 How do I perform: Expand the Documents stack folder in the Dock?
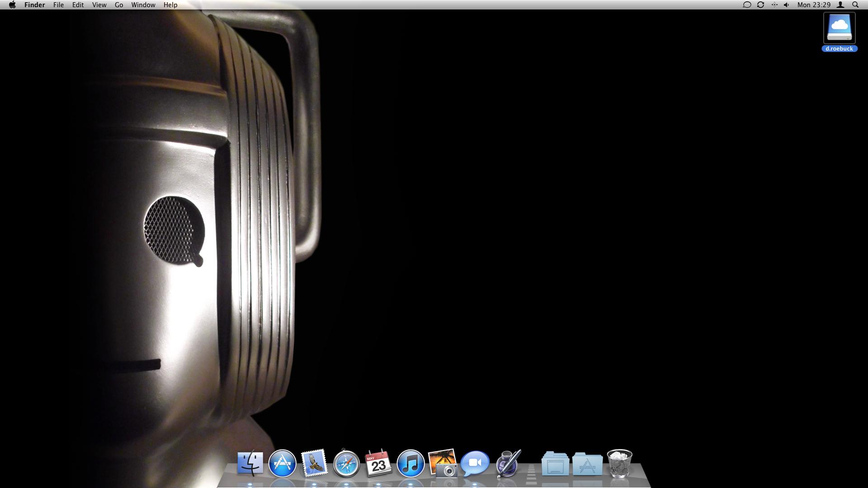click(555, 464)
